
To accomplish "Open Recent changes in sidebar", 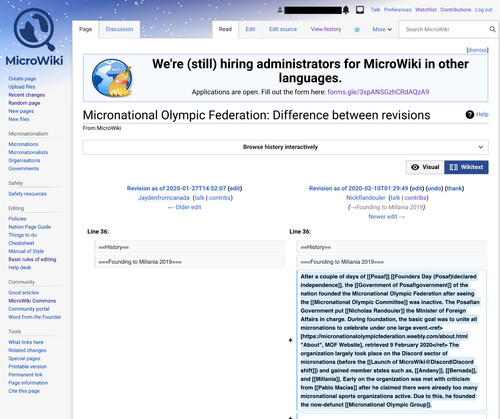I will [x=27, y=95].
